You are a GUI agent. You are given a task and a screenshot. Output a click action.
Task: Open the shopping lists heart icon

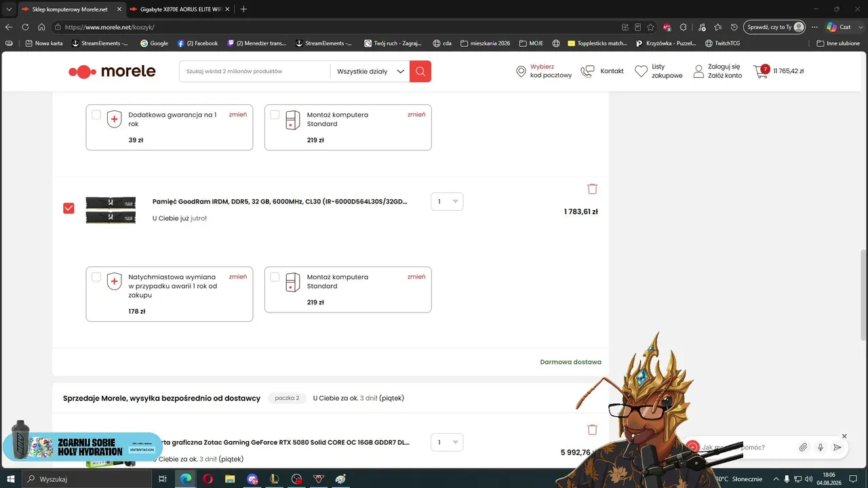click(x=641, y=71)
